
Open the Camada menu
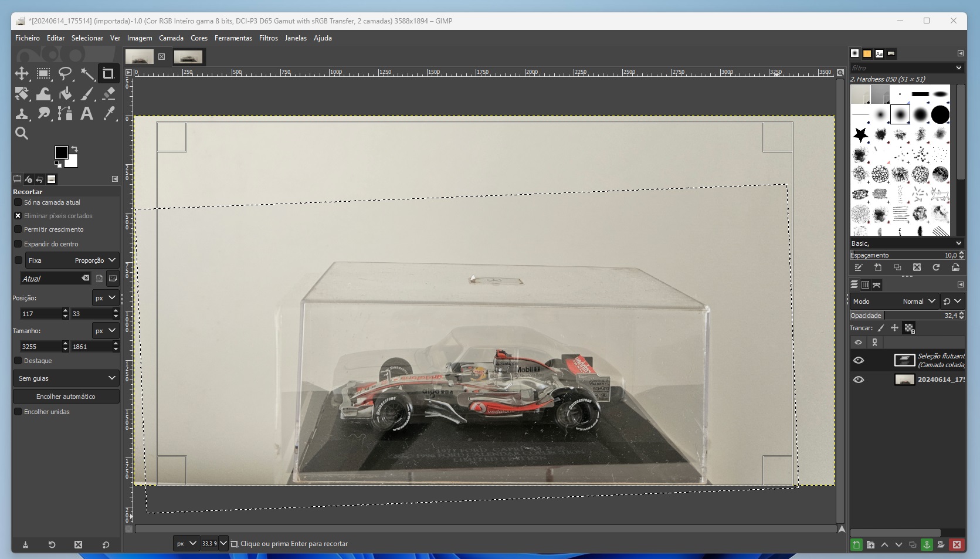point(171,38)
